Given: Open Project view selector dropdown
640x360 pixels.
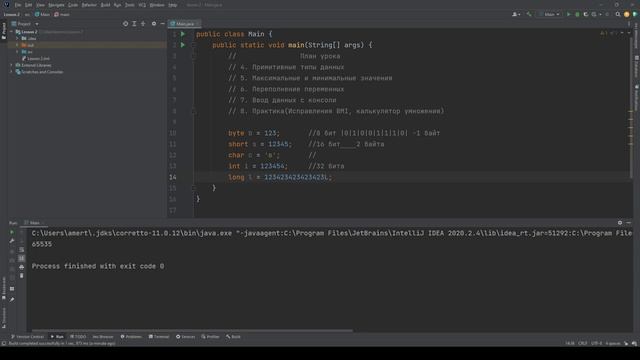Looking at the screenshot, I should (x=25, y=24).
